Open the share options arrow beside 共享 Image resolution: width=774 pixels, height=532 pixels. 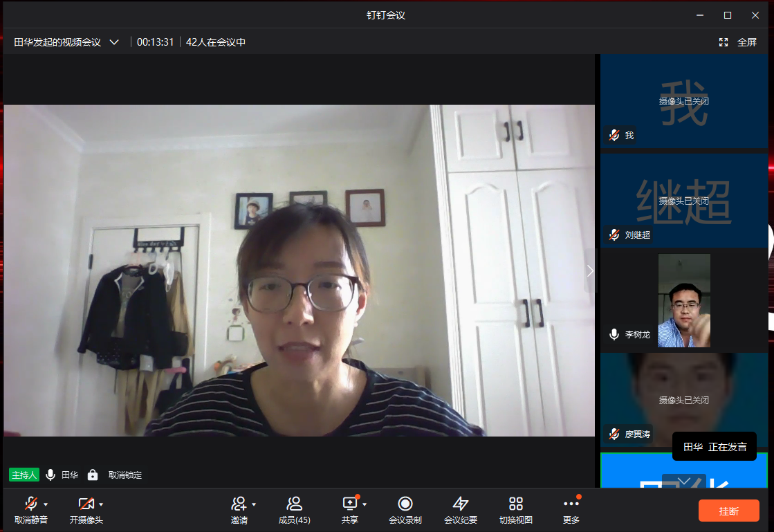(365, 504)
